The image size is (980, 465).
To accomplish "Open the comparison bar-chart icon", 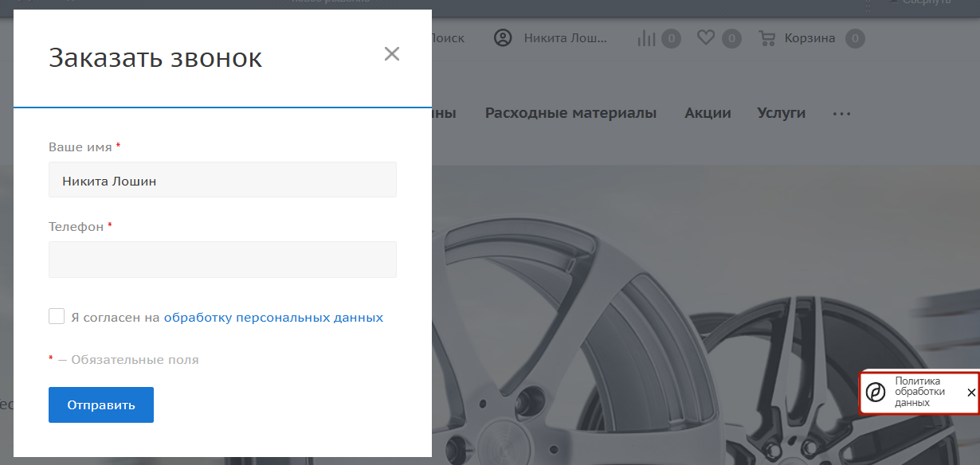I will coord(646,38).
